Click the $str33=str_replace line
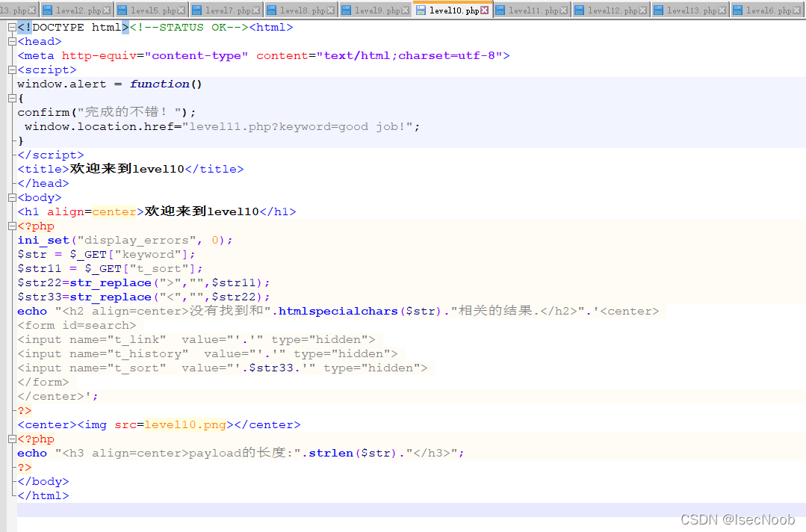The image size is (806, 532). point(144,297)
